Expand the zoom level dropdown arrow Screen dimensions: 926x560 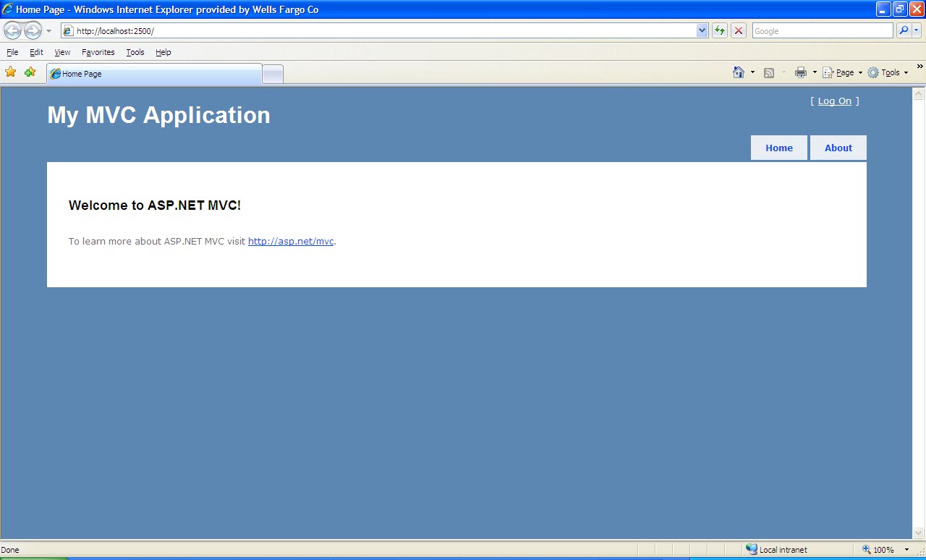click(x=906, y=550)
